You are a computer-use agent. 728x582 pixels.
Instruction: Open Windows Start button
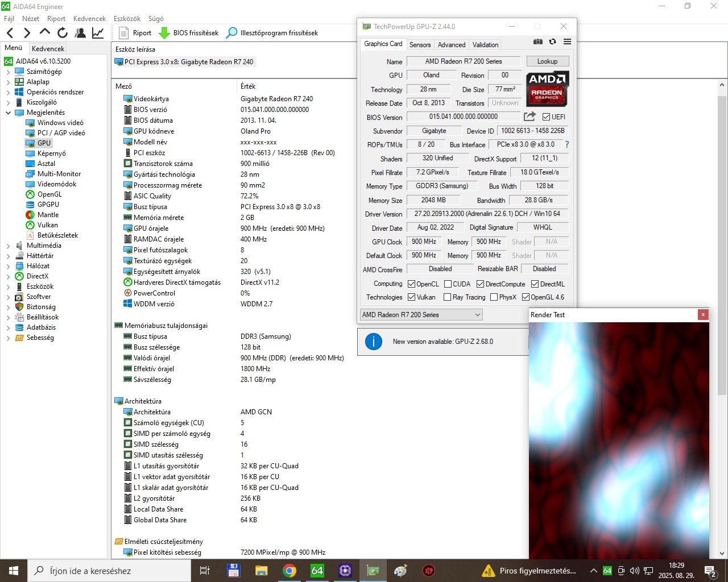point(13,571)
